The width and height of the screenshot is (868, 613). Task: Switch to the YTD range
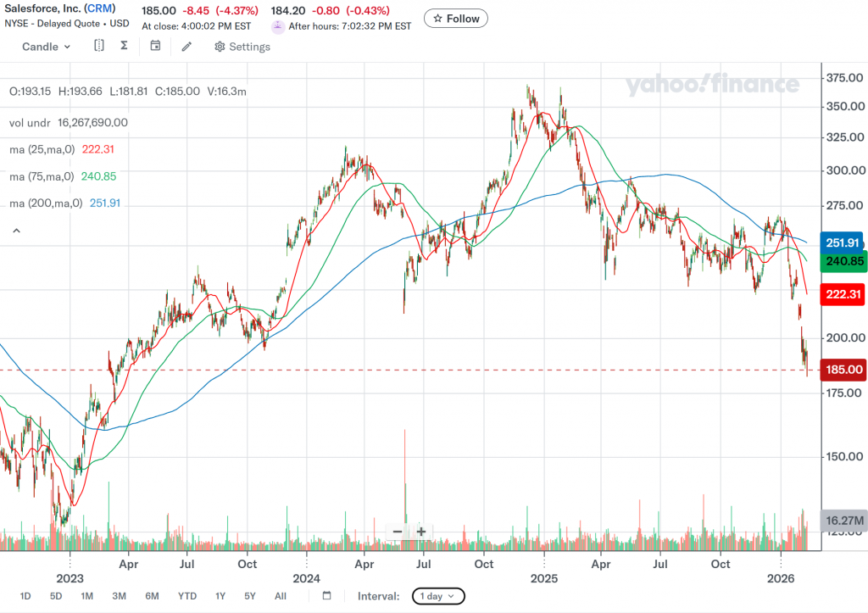tap(187, 596)
